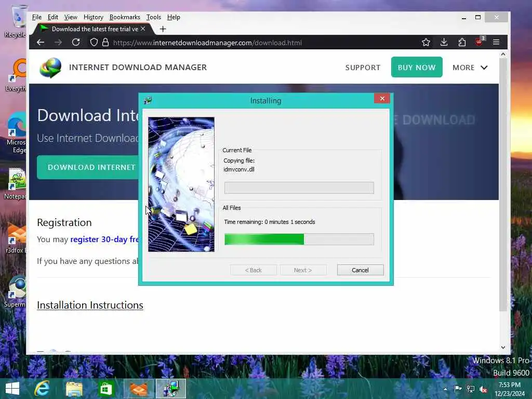532x399 pixels.
Task: Click the padlock site info icon
Action: tap(105, 43)
